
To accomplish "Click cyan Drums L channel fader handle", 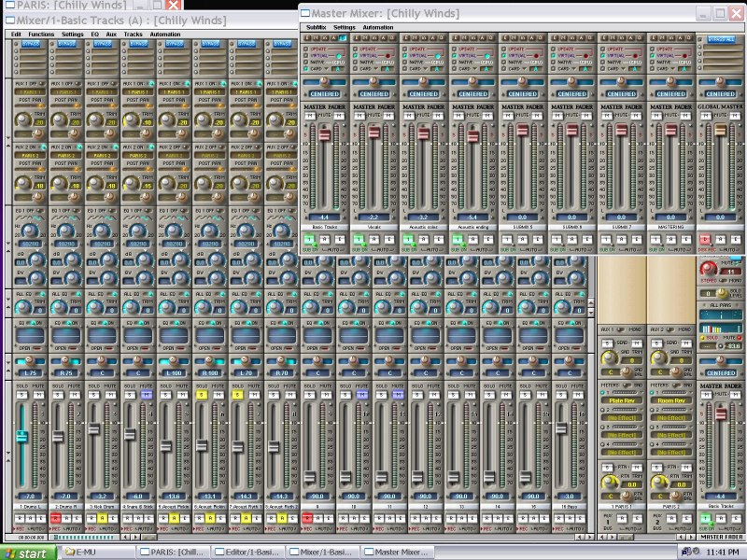I will (x=21, y=436).
